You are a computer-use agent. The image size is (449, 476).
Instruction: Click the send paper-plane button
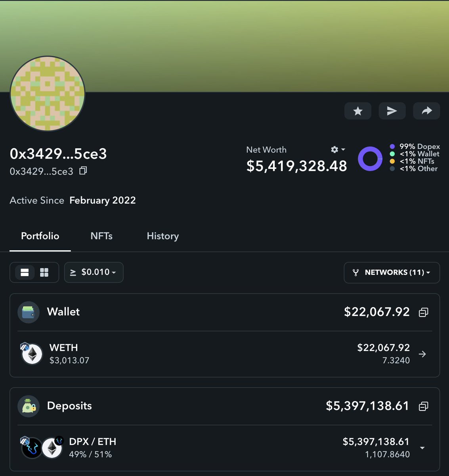(392, 111)
